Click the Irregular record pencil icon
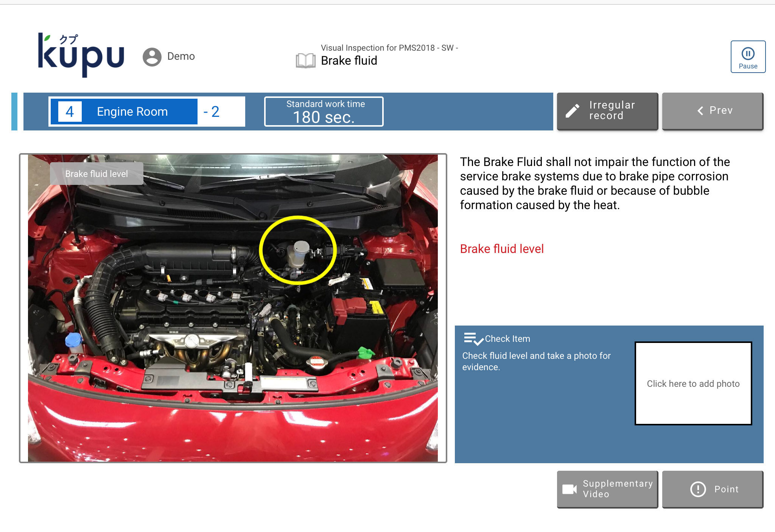 point(573,111)
